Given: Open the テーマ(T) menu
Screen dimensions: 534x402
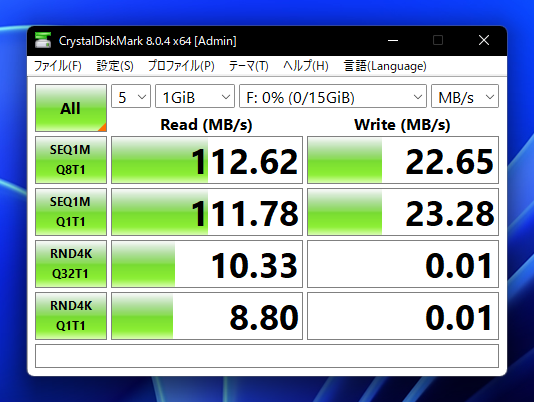Looking at the screenshot, I should [248, 66].
